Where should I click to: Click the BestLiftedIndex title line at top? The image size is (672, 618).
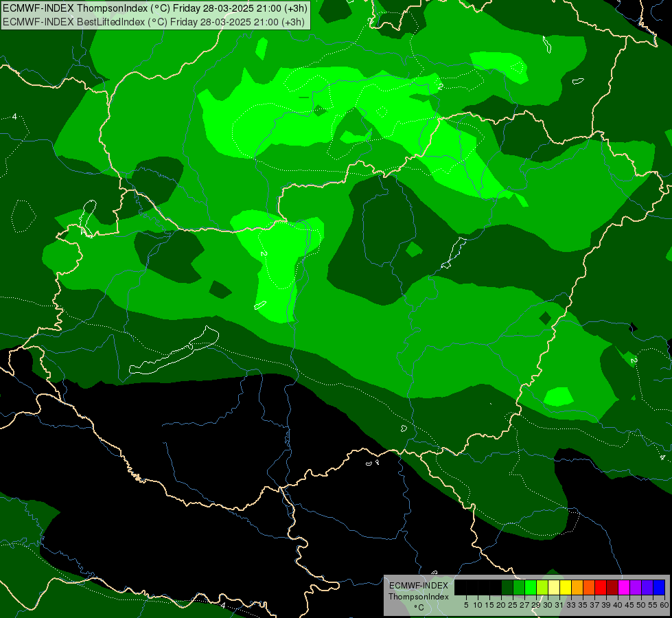154,22
